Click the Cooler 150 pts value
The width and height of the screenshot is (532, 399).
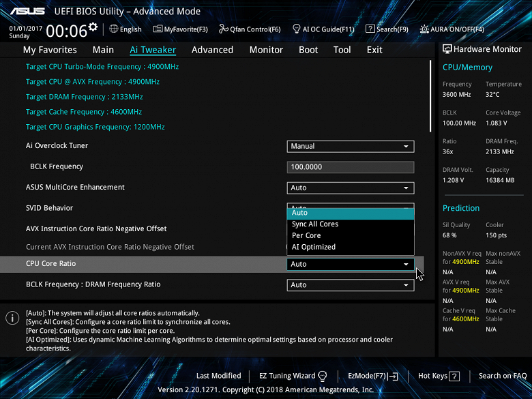click(496, 235)
